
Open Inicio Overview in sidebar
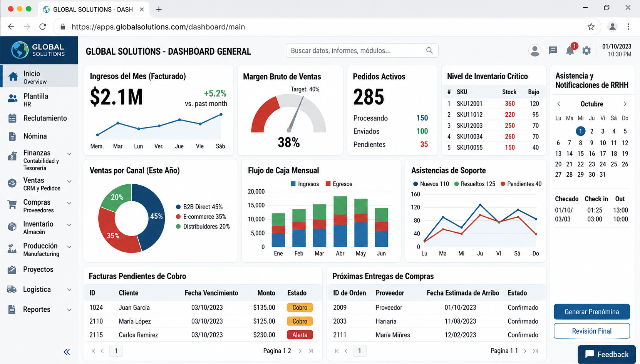(39, 77)
